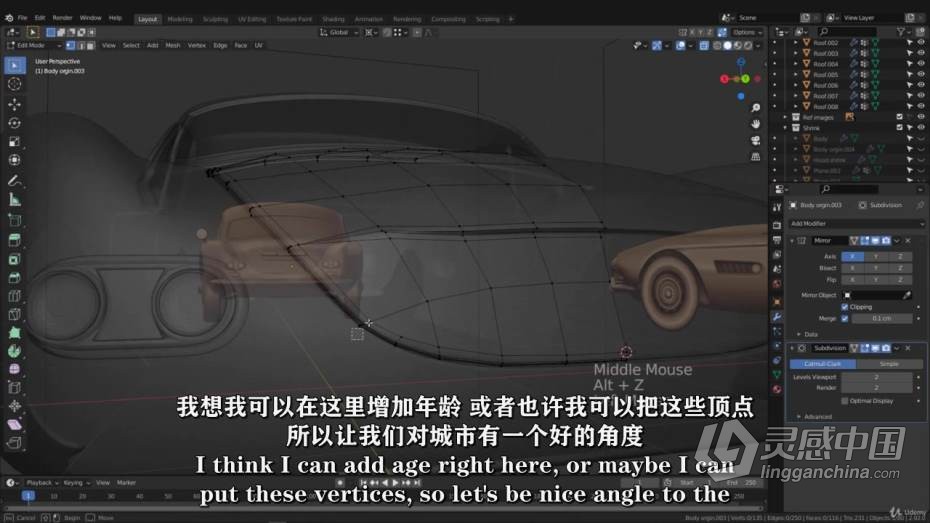This screenshot has width=930, height=523.
Task: Open the Options dropdown in viewport header
Action: point(746,33)
